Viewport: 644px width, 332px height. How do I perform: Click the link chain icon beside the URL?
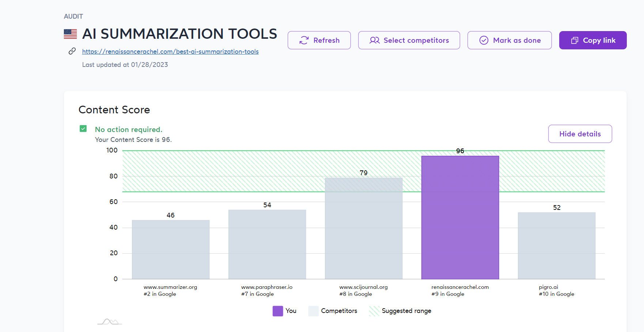(72, 51)
